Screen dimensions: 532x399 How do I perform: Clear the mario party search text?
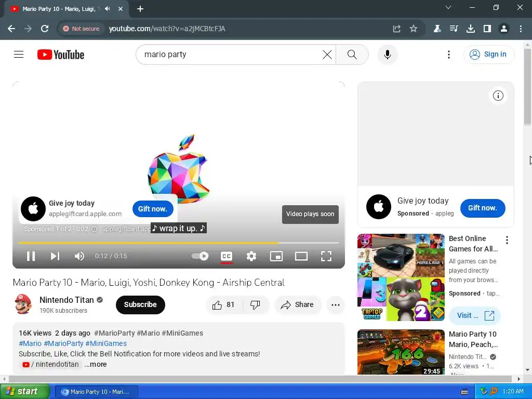[x=327, y=54]
